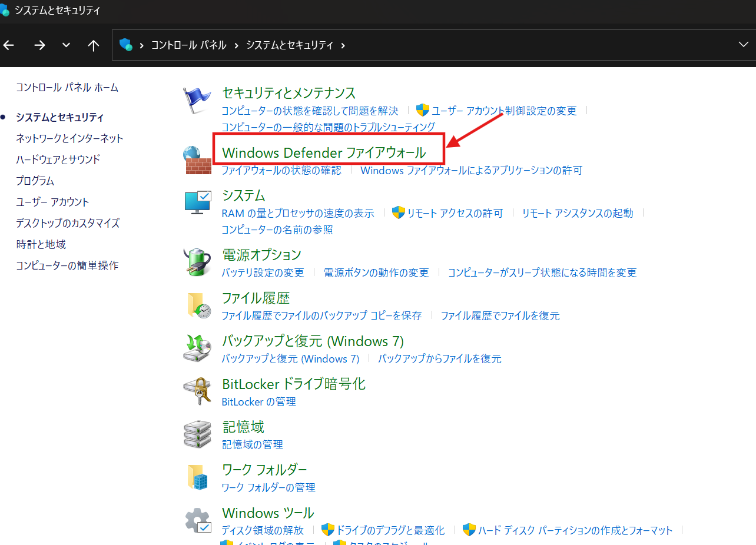756x545 pixels.
Task: Expand chevron after コントロール パネル in breadcrumb
Action: click(236, 45)
